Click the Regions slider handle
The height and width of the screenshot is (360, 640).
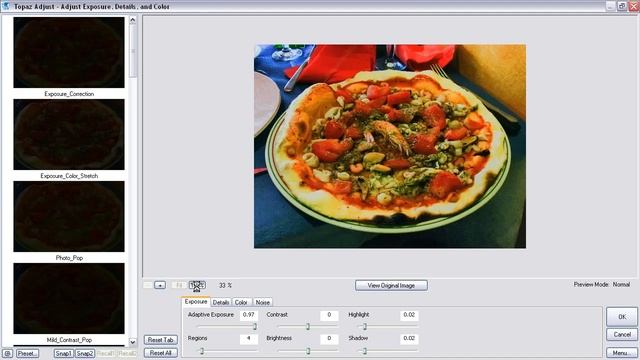tap(202, 351)
